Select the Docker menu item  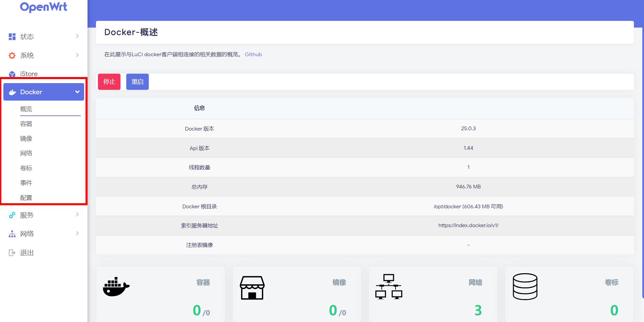point(44,92)
